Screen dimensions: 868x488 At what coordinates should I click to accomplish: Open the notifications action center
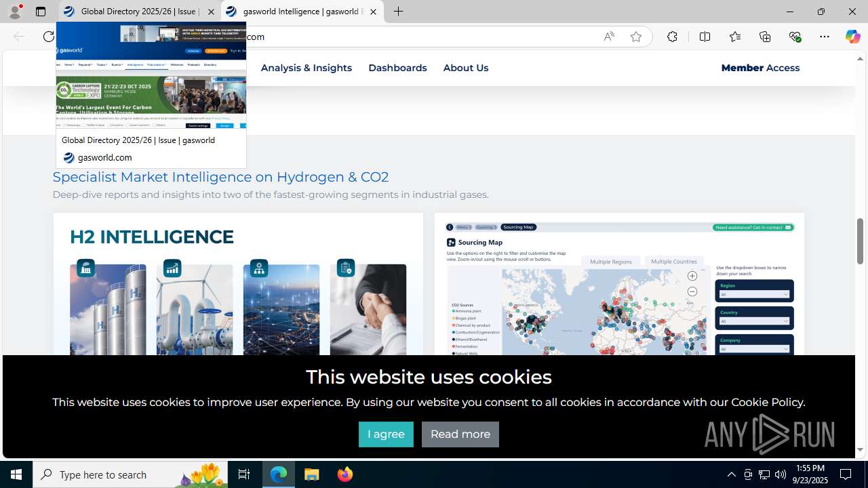(x=846, y=474)
